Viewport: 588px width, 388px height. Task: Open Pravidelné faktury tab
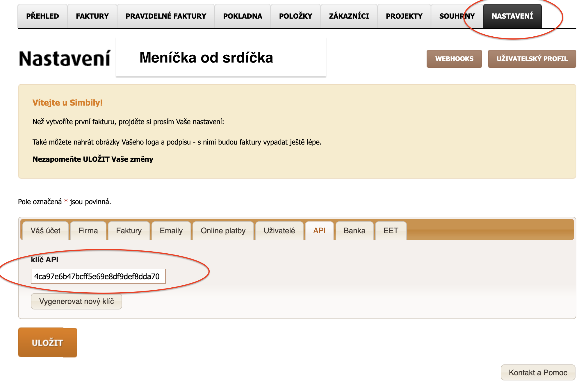click(x=166, y=16)
